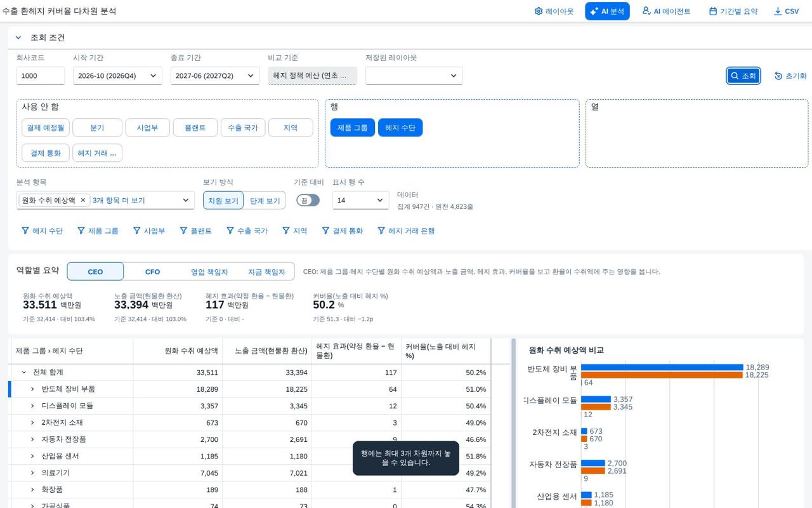
Task: Remove the 원화 수취 예상액 chip with its X
Action: coord(82,200)
